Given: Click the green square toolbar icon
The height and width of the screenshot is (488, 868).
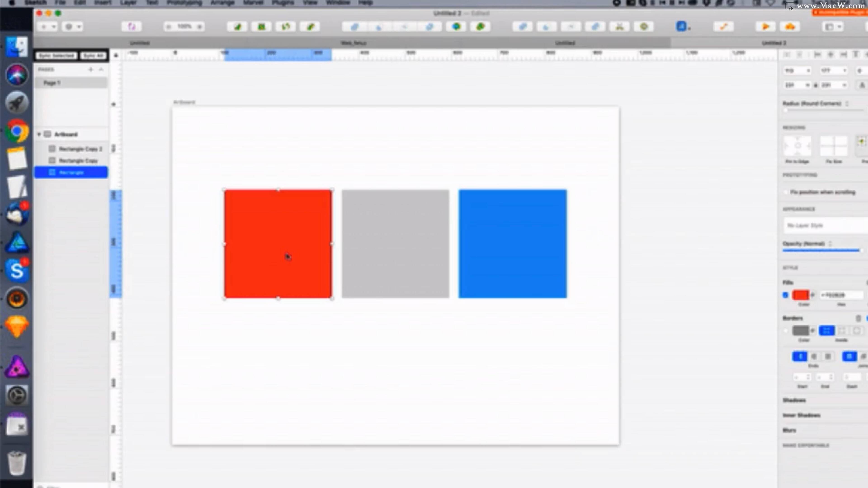Looking at the screenshot, I should point(262,27).
